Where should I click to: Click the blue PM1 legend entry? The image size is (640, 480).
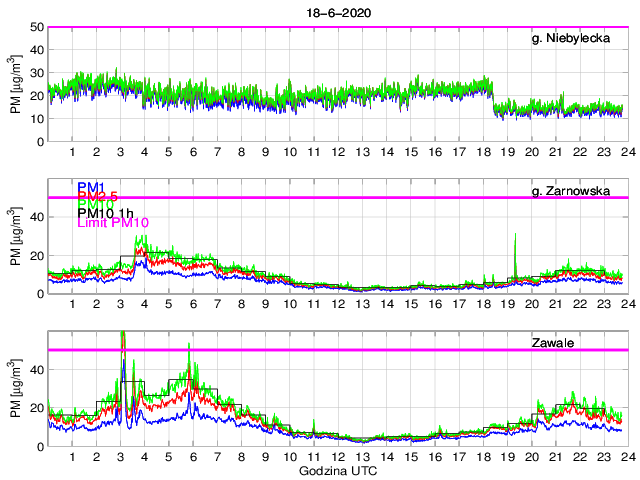(88, 186)
